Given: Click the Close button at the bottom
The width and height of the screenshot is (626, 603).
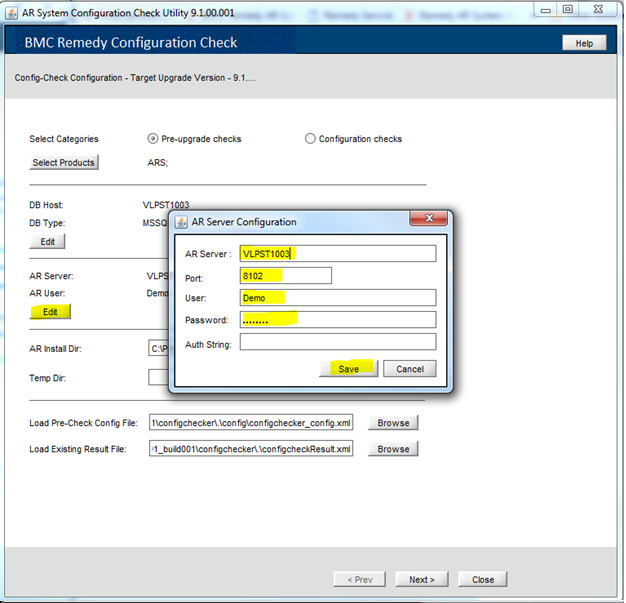Looking at the screenshot, I should pyautogui.click(x=483, y=579).
